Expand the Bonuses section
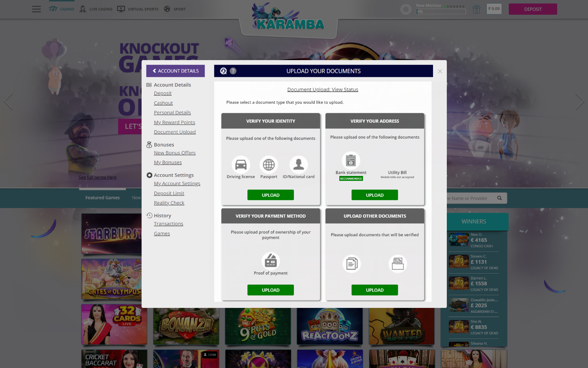The image size is (588, 368). tap(164, 144)
